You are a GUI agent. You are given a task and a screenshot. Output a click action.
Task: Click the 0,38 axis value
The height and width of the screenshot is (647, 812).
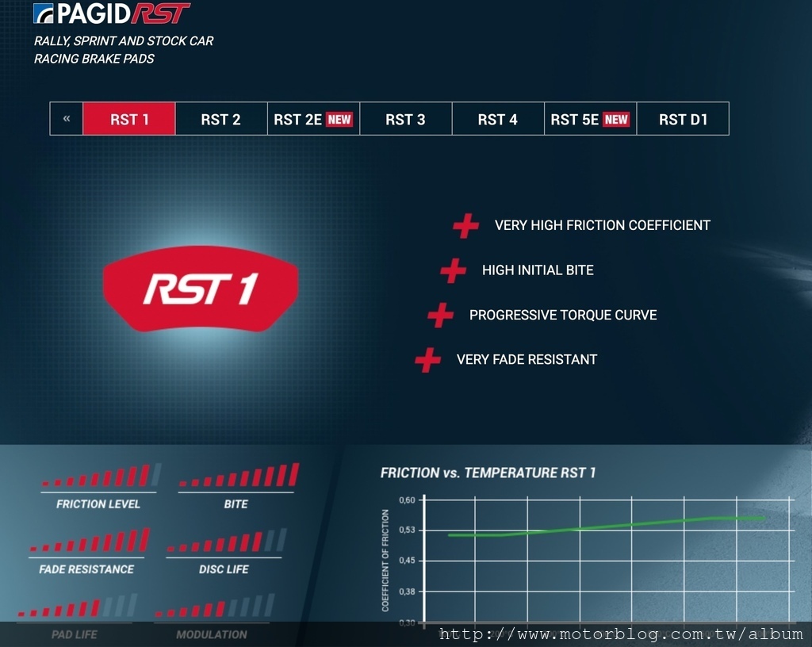point(407,591)
